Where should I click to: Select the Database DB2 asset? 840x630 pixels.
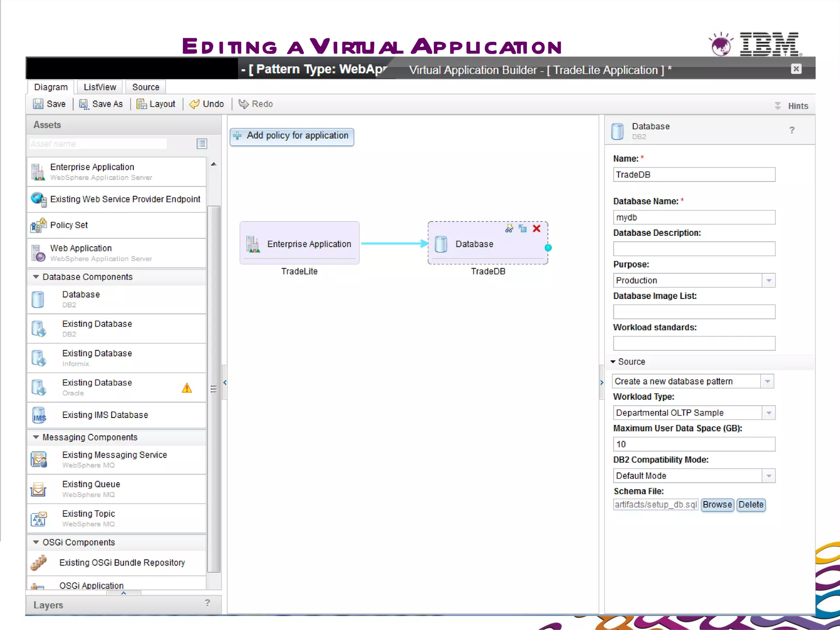(116, 299)
